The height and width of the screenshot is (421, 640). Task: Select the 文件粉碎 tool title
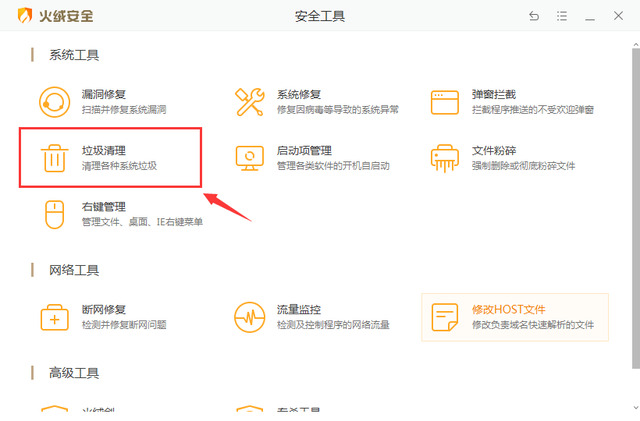tap(494, 151)
